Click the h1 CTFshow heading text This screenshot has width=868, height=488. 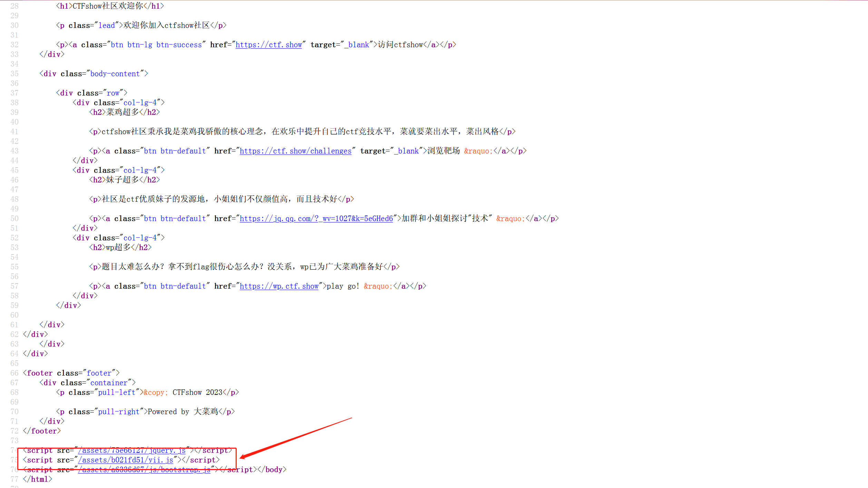(x=108, y=6)
